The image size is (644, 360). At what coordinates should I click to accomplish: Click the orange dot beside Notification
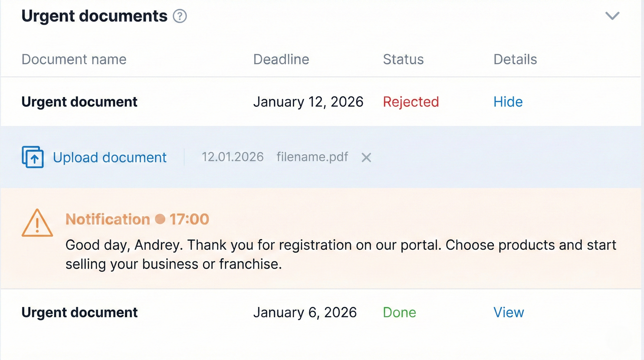tap(160, 219)
